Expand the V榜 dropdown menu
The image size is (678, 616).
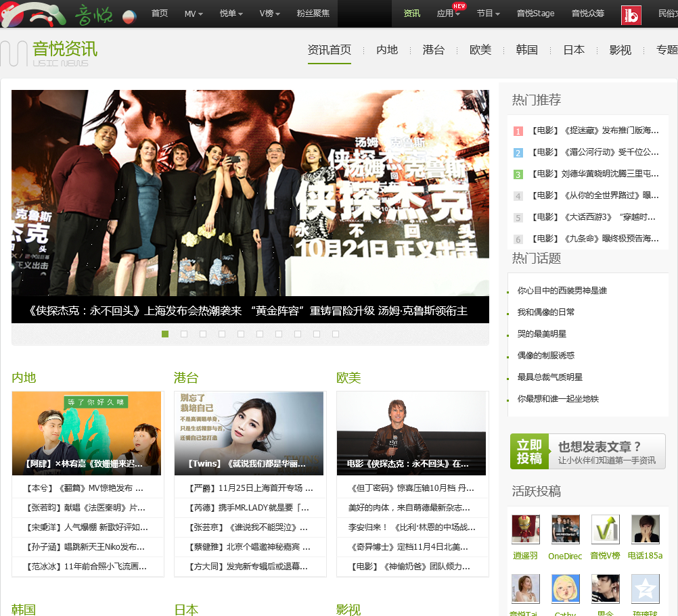click(269, 14)
